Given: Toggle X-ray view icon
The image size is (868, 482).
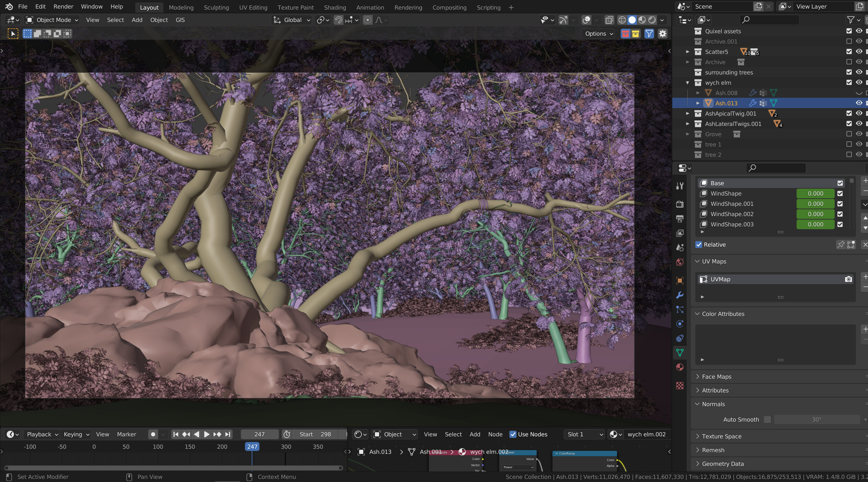Looking at the screenshot, I should pos(609,20).
